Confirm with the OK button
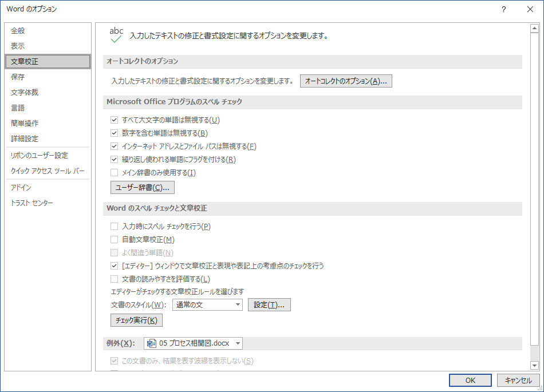544x392 pixels. pos(470,380)
